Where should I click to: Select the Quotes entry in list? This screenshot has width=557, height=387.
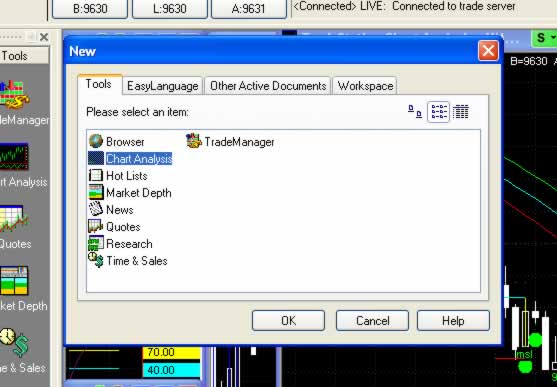point(123,227)
